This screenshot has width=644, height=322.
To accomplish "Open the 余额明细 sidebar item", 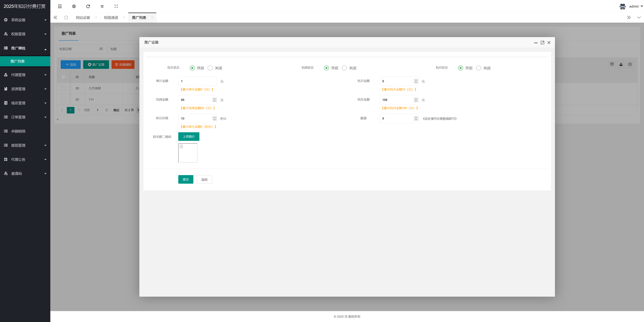I will (18, 131).
